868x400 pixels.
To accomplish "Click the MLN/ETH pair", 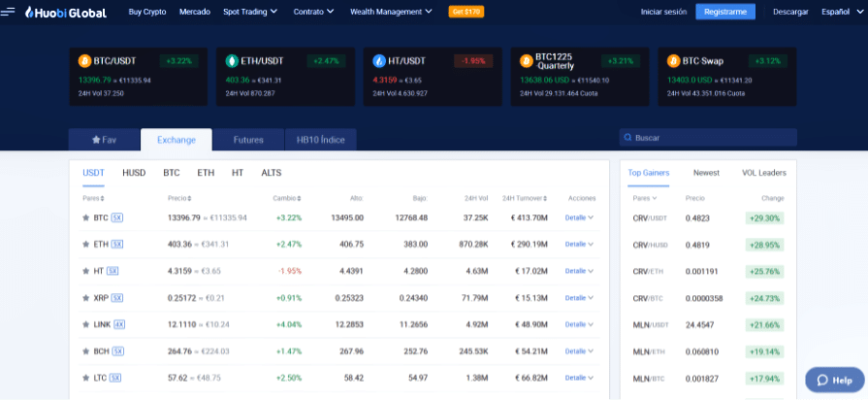I will pos(649,351).
